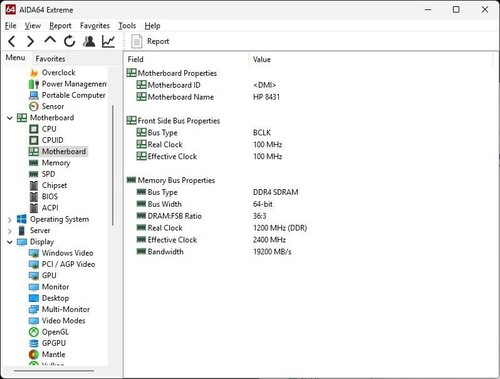The width and height of the screenshot is (500, 379).
Task: Open the View menu
Action: coord(33,26)
